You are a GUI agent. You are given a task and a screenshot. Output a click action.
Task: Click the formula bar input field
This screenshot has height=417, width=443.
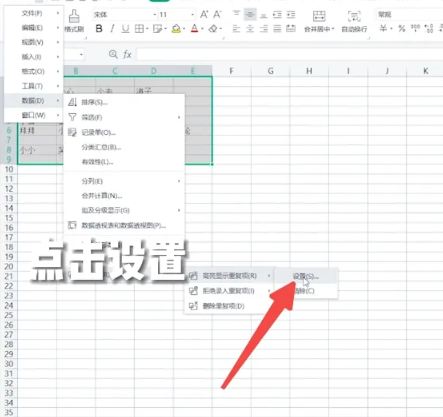pyautogui.click(x=289, y=54)
